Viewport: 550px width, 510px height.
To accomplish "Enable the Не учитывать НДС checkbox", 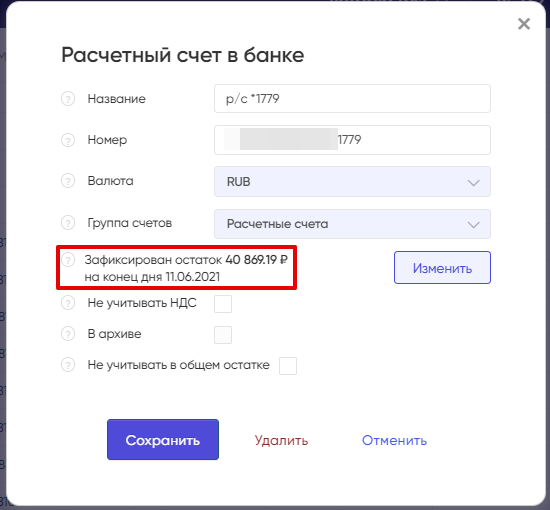I will pos(223,304).
